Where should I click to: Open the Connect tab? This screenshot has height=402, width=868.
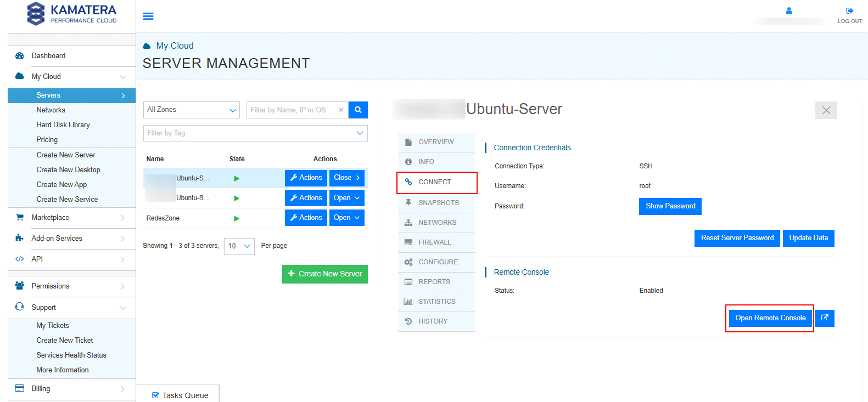(x=436, y=182)
